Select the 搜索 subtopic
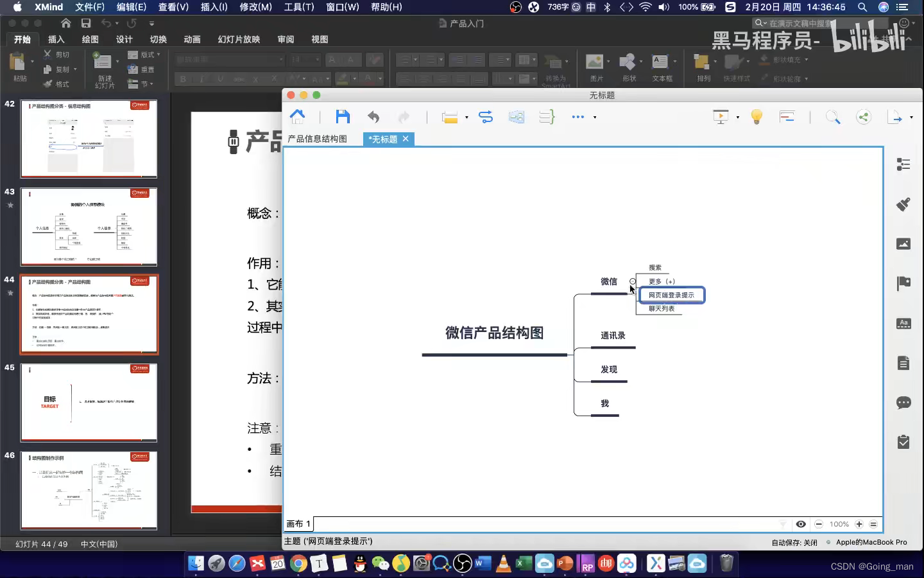This screenshot has height=578, width=924. tap(655, 268)
